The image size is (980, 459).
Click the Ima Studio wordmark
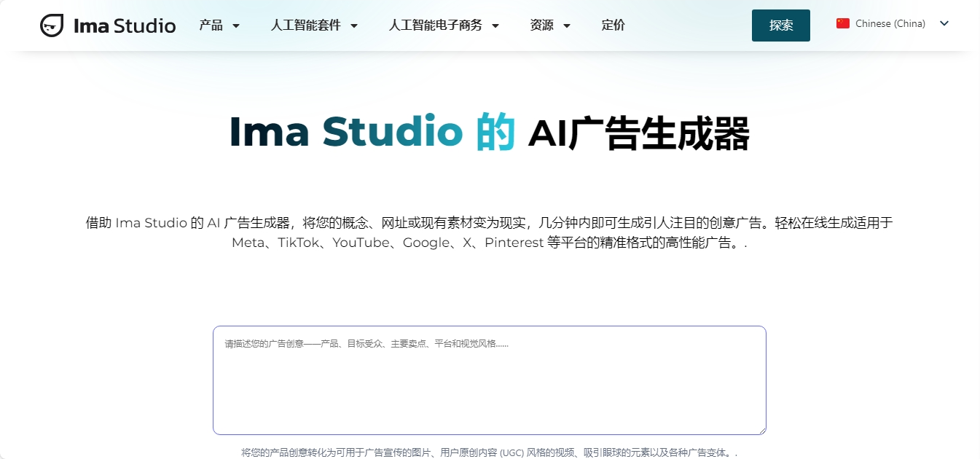(125, 26)
